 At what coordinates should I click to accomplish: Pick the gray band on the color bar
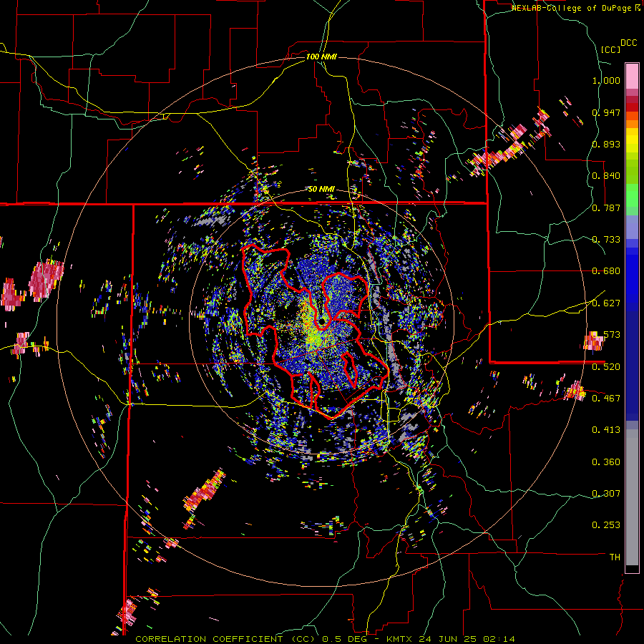tap(632, 497)
